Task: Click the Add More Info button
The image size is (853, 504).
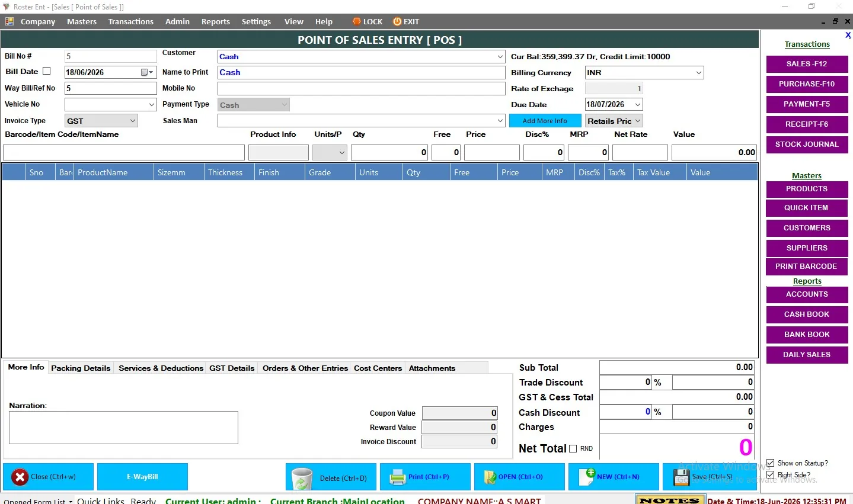Action: pos(545,121)
